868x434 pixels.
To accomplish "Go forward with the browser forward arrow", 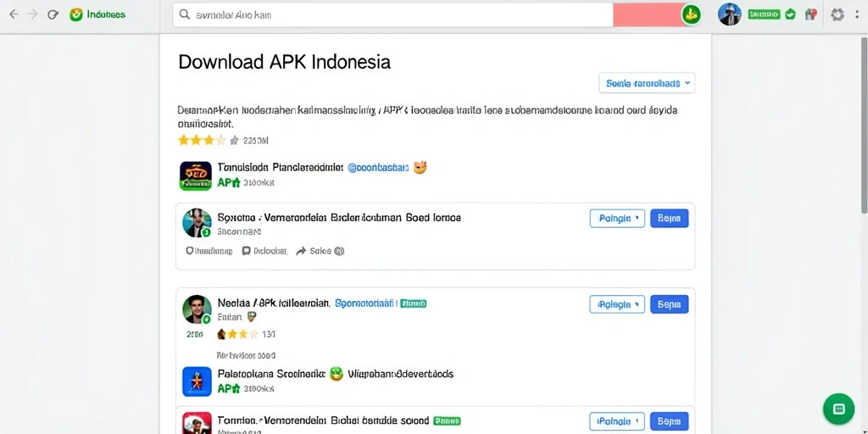I will click(33, 14).
